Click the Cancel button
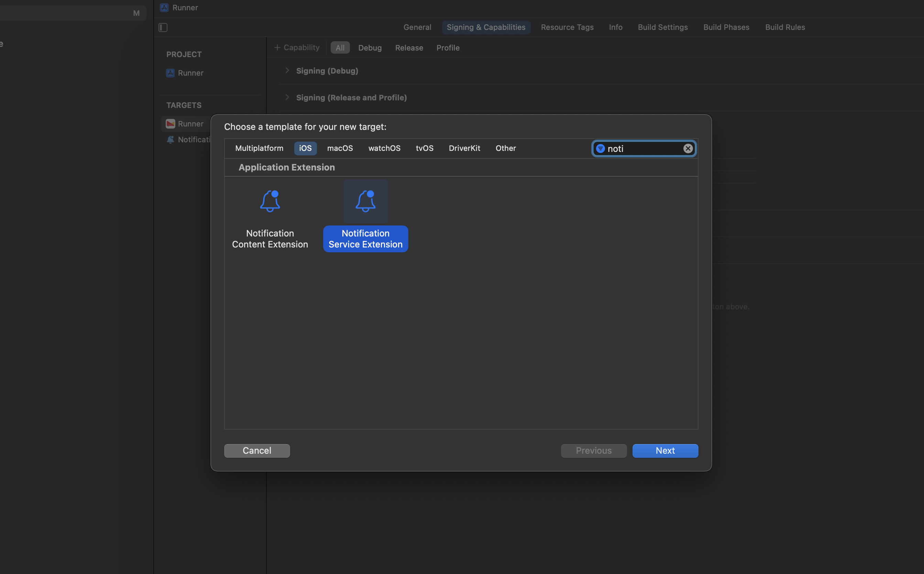924x574 pixels. tap(257, 451)
